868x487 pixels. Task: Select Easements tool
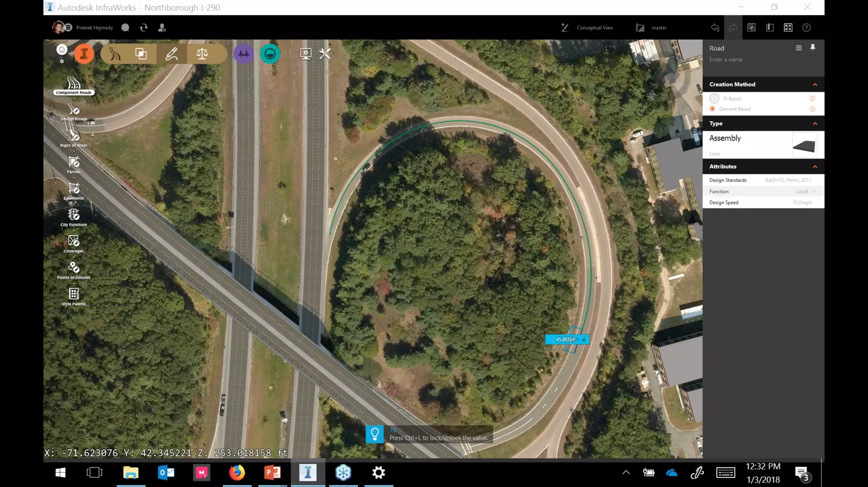[x=74, y=191]
